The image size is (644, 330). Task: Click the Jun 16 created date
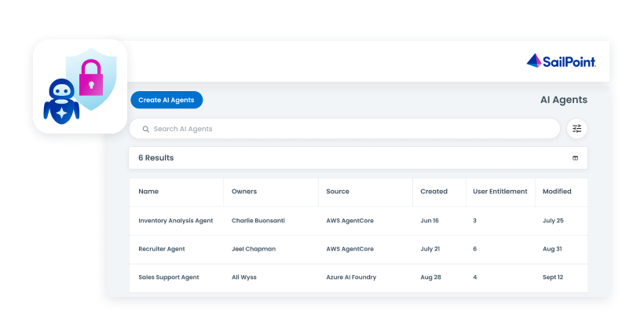pyautogui.click(x=429, y=221)
